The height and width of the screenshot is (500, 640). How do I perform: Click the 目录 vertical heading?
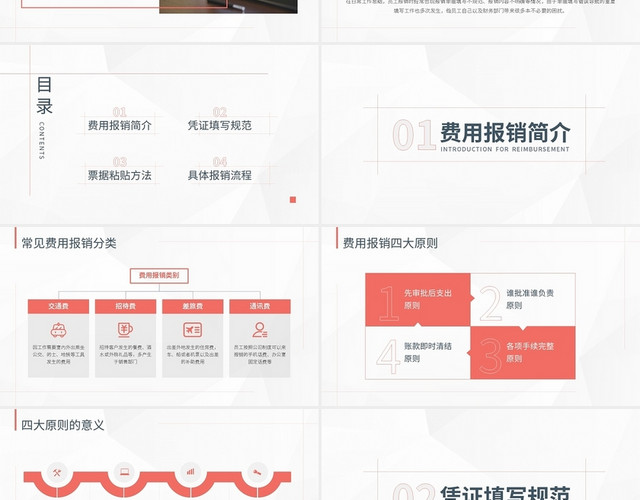point(44,96)
